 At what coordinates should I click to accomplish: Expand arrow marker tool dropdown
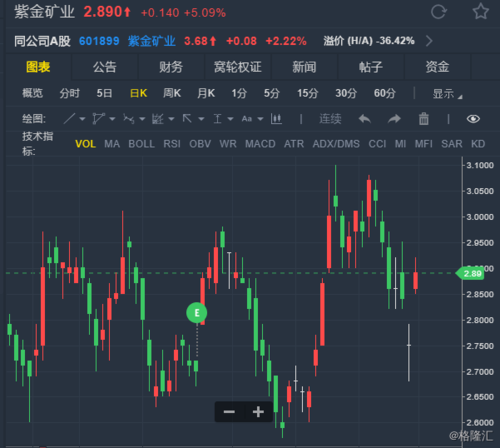[201, 119]
